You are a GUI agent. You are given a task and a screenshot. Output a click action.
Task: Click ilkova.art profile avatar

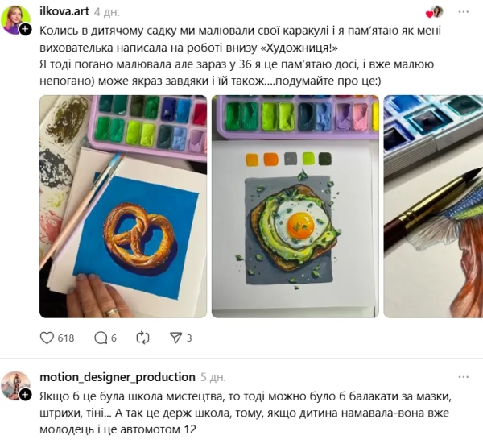click(15, 19)
